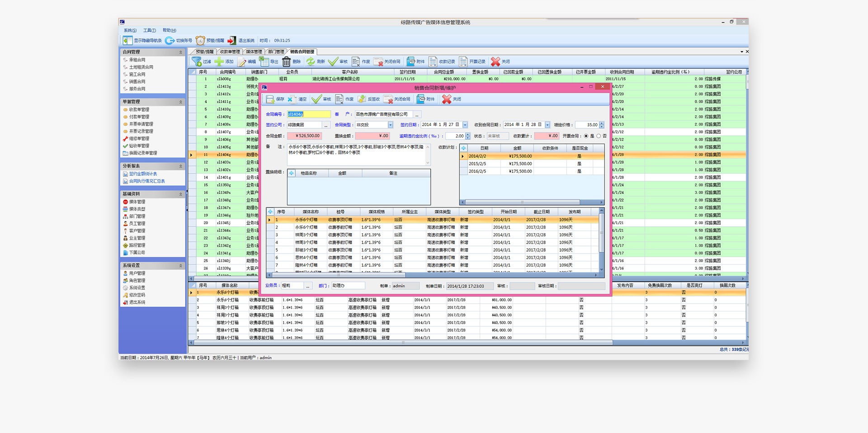This screenshot has width=868, height=433.
Task: Click the 刷新 refresh icon in main toolbar
Action: click(311, 61)
